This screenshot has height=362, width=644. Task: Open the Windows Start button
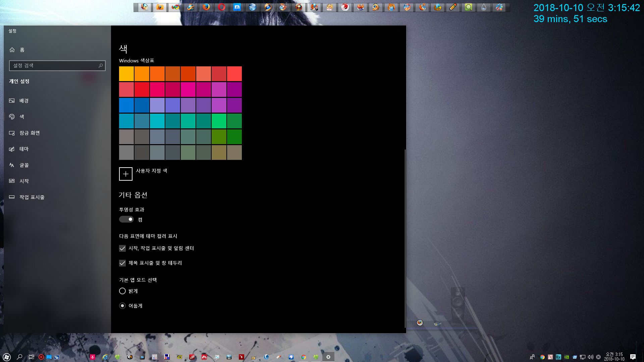pyautogui.click(x=6, y=357)
